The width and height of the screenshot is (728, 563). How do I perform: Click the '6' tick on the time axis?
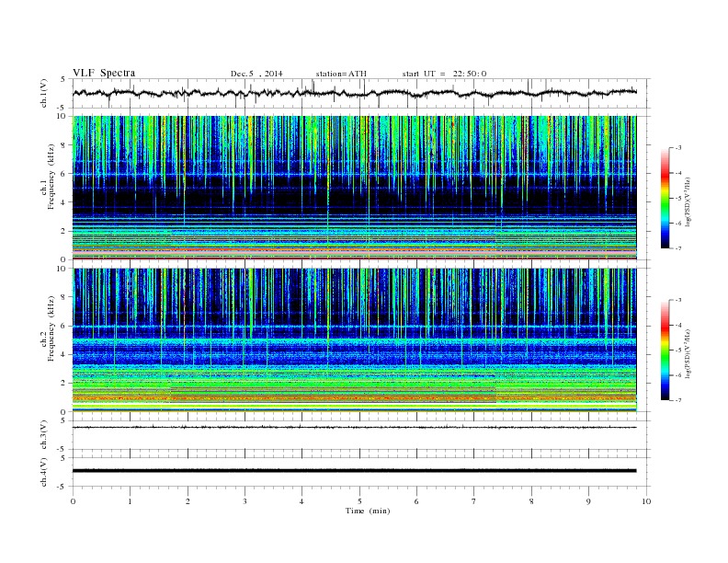[x=416, y=501]
